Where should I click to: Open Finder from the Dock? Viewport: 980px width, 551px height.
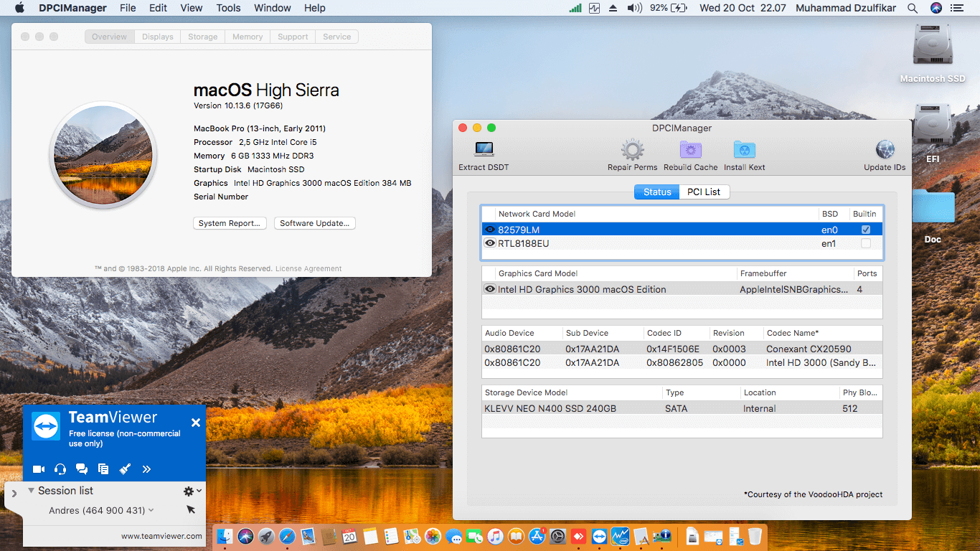[225, 536]
